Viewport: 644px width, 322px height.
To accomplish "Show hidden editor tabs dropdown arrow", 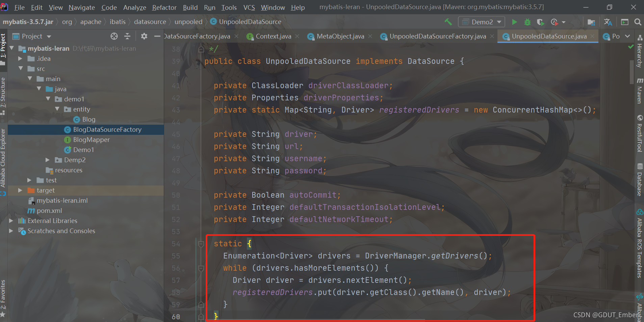I will (x=627, y=36).
